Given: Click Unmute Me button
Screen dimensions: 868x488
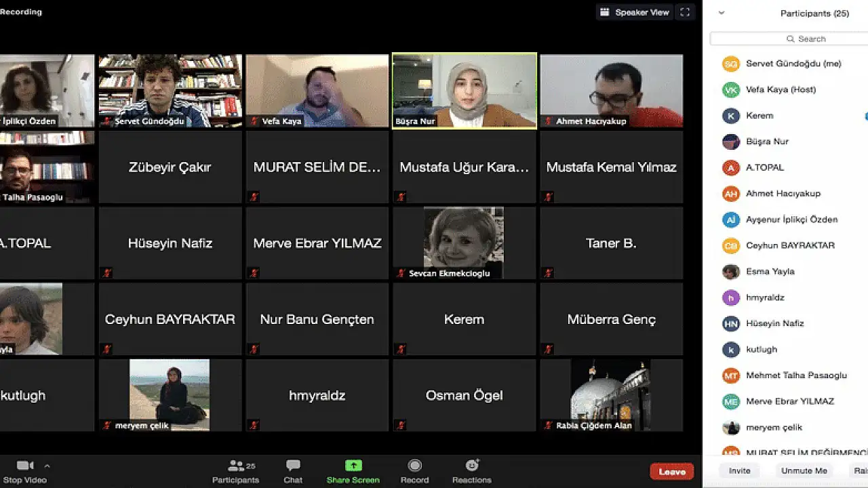Looking at the screenshot, I should (804, 470).
